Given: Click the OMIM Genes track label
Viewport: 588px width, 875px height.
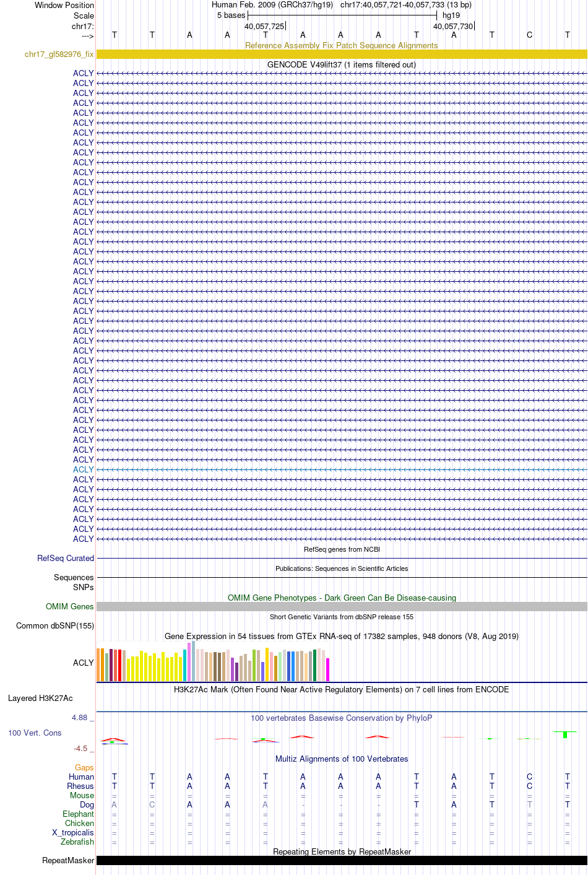Looking at the screenshot, I should point(69,606).
